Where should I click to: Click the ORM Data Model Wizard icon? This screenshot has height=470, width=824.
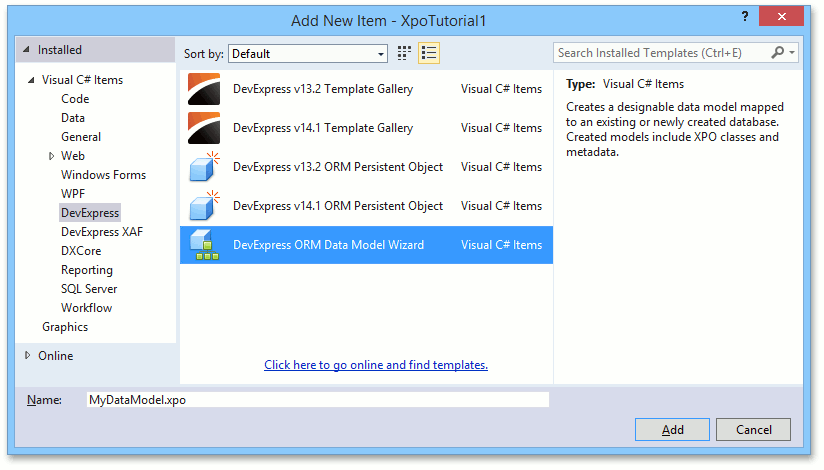(204, 245)
